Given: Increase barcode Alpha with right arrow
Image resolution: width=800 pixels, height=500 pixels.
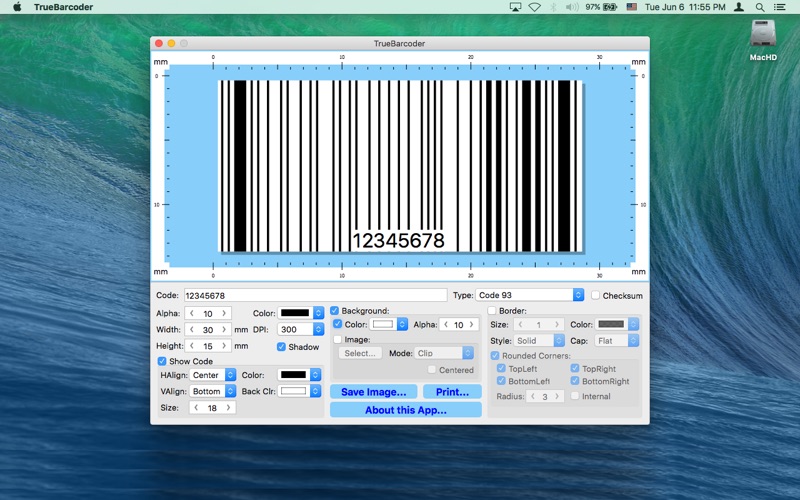Looking at the screenshot, I should pyautogui.click(x=223, y=313).
